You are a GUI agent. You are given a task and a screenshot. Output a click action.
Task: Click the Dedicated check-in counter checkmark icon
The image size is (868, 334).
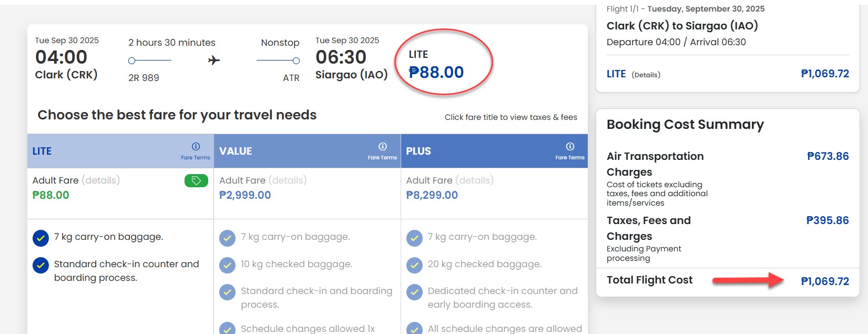[x=414, y=292]
